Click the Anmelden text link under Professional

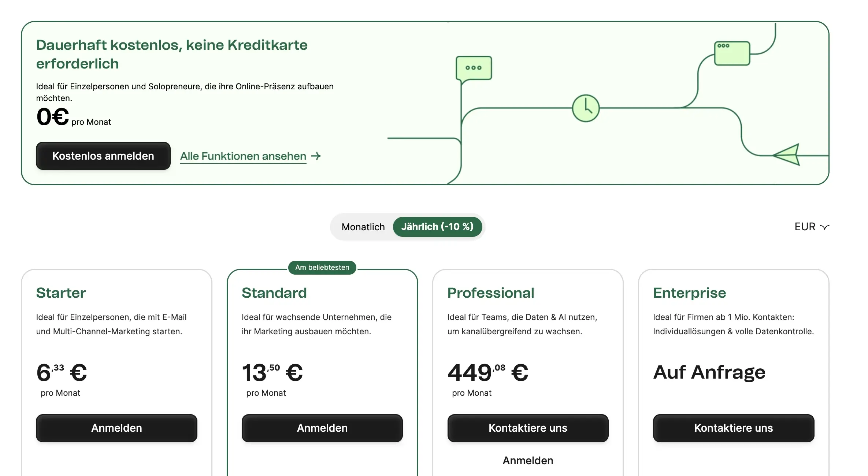[x=528, y=461]
